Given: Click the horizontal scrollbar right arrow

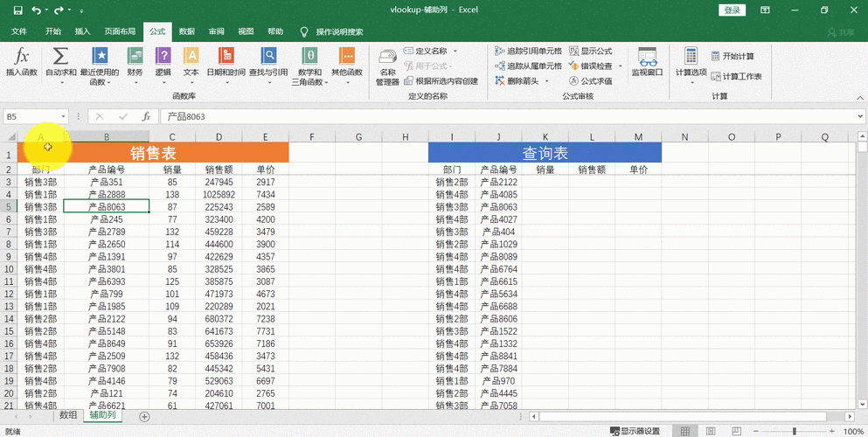Looking at the screenshot, I should [x=850, y=417].
